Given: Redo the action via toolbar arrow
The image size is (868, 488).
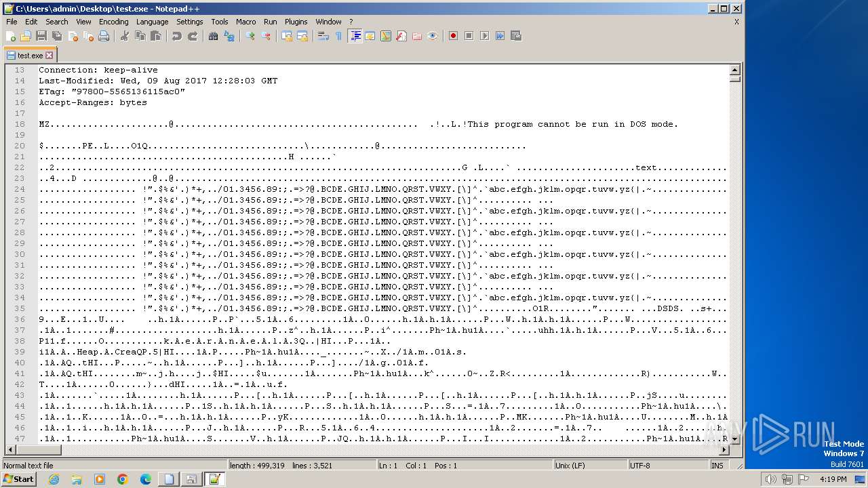Looking at the screenshot, I should 193,36.
